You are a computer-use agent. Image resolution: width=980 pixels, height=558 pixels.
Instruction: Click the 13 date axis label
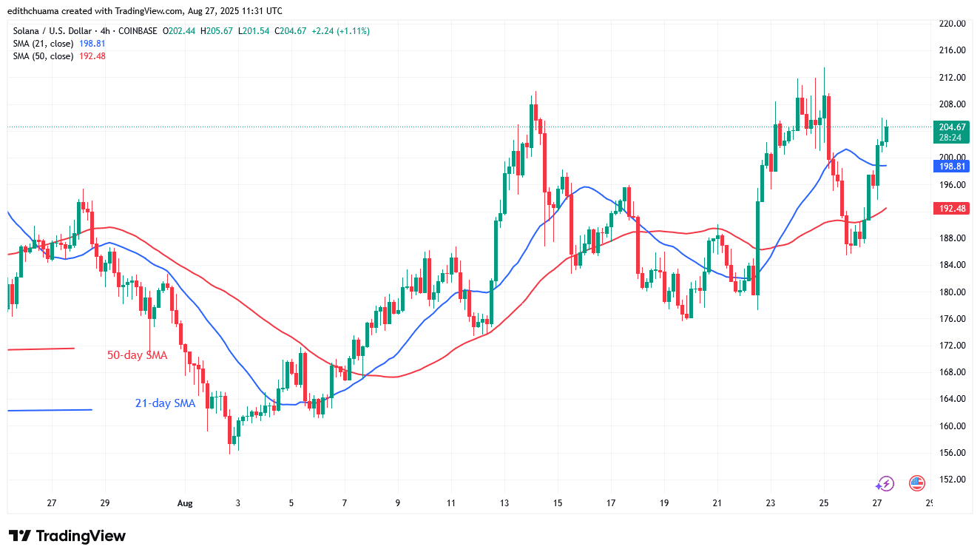504,503
